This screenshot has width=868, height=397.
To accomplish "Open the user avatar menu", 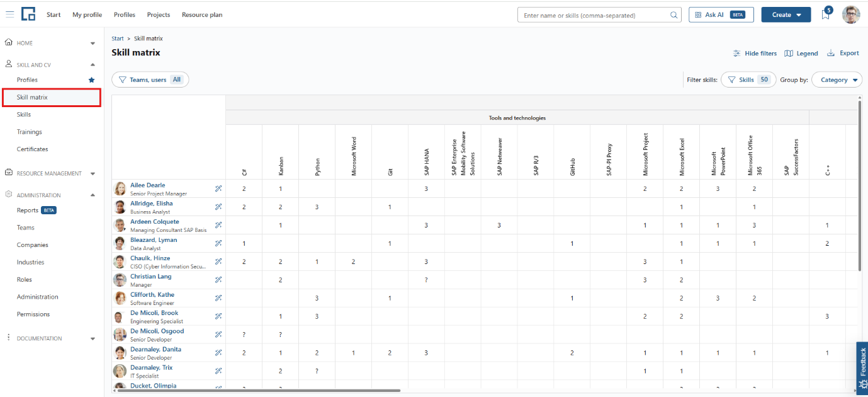I will tap(851, 14).
